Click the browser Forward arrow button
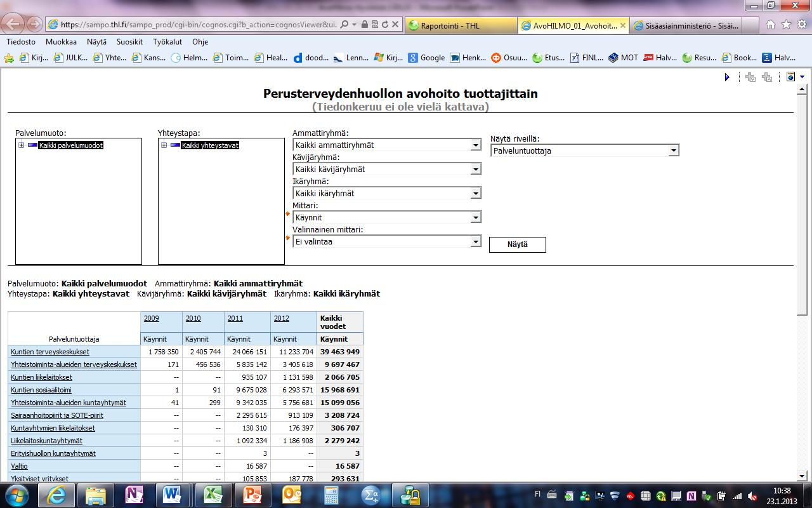The image size is (812, 508). coord(34,25)
